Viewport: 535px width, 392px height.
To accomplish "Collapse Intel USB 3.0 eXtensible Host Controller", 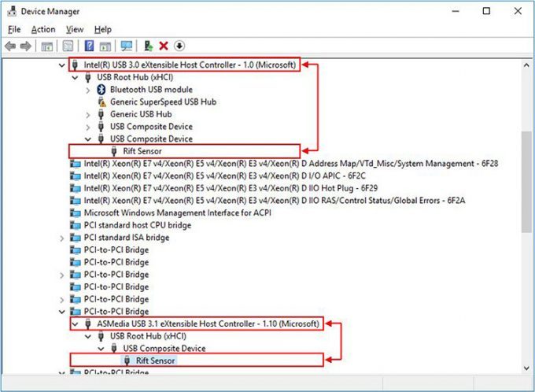I will pyautogui.click(x=61, y=65).
